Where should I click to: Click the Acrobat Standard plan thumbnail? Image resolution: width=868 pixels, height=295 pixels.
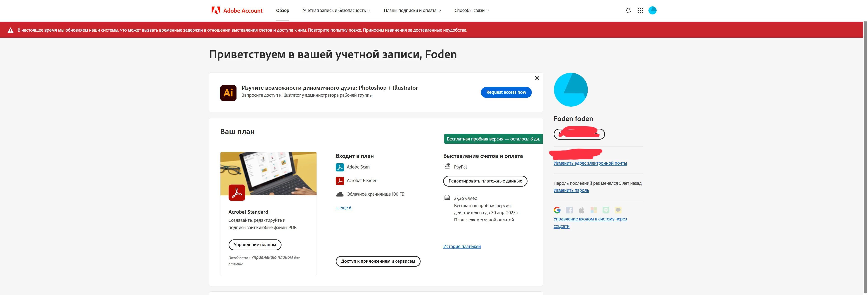pos(268,174)
